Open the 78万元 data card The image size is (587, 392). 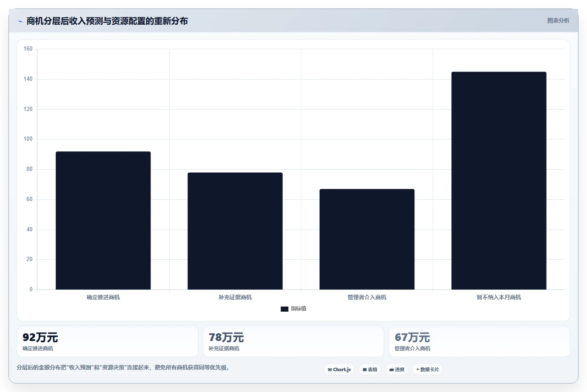point(293,341)
